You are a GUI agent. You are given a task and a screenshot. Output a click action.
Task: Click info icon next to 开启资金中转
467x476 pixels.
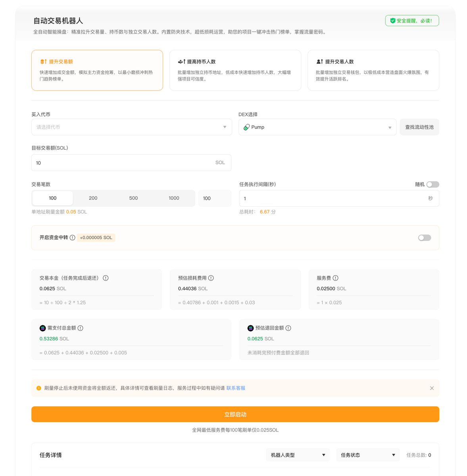click(72, 238)
